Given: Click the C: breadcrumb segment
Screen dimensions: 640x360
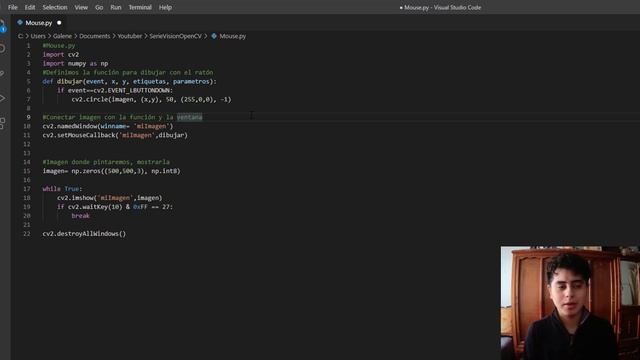Looking at the screenshot, I should [20, 36].
